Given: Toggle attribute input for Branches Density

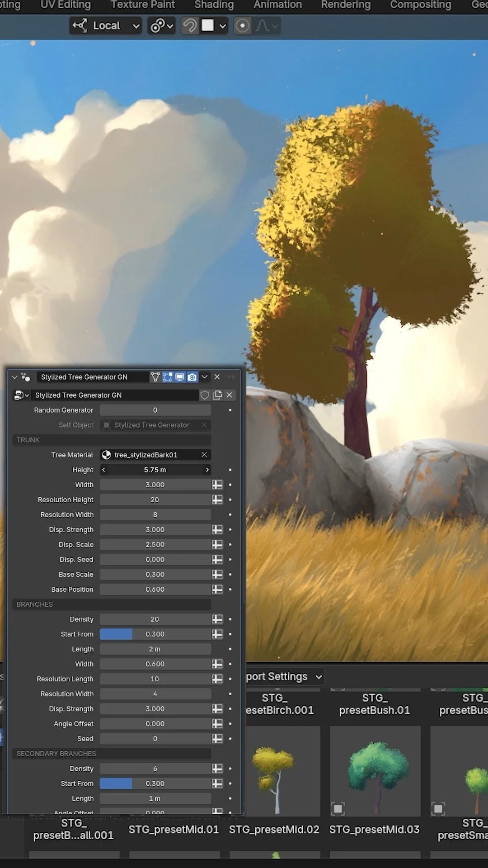Looking at the screenshot, I should (217, 619).
